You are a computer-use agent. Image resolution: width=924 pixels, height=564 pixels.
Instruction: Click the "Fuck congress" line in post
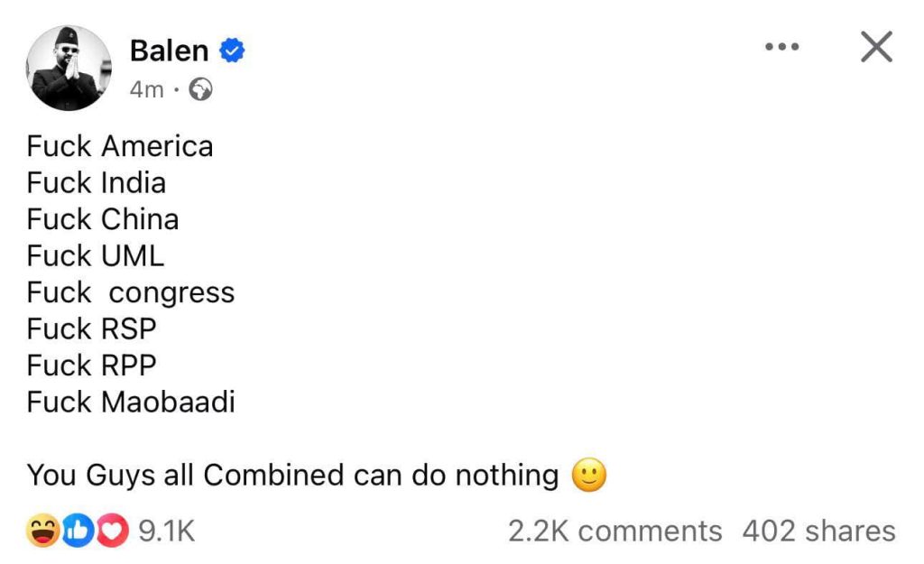[x=131, y=292]
